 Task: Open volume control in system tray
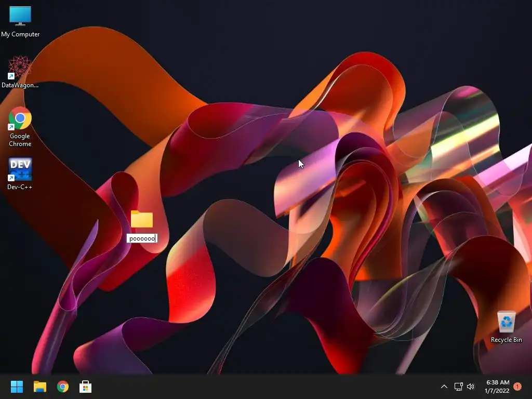click(x=471, y=387)
